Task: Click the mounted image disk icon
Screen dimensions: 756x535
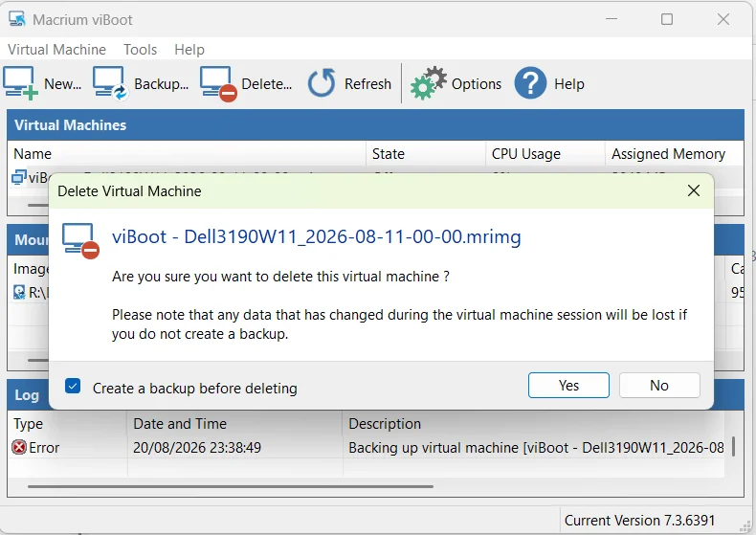Action: coord(19,292)
